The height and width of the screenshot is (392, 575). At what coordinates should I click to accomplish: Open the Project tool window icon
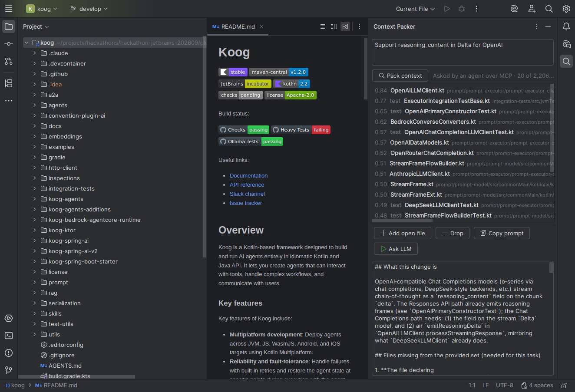[9, 26]
